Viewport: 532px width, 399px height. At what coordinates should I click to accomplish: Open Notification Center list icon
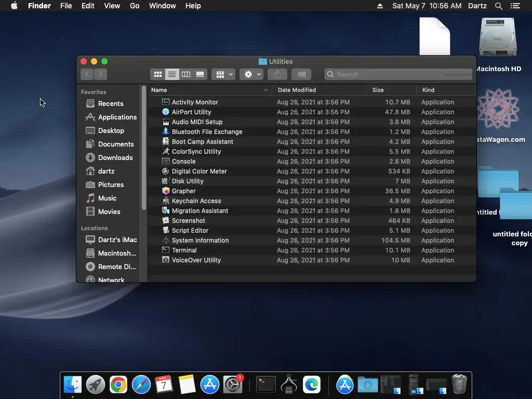tap(515, 6)
